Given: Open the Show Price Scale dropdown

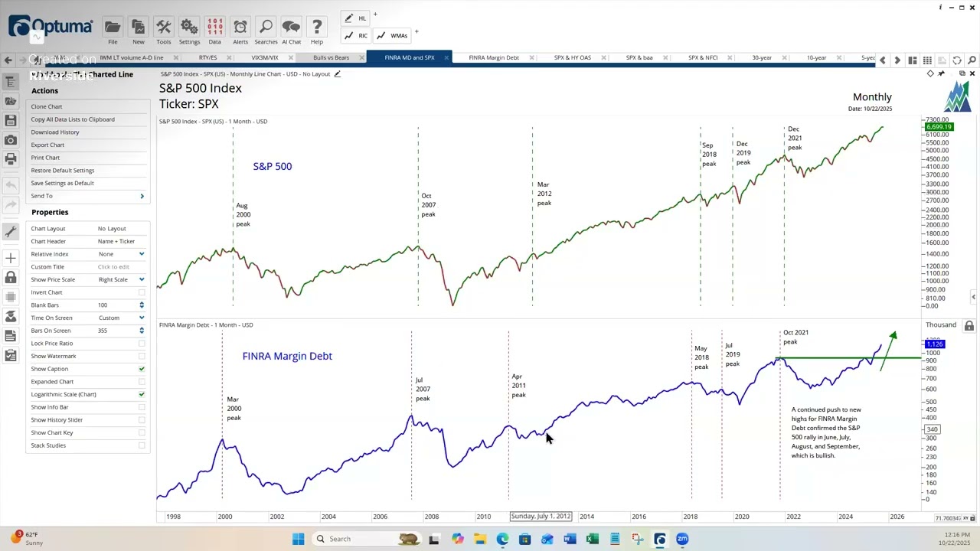Looking at the screenshot, I should point(142,279).
